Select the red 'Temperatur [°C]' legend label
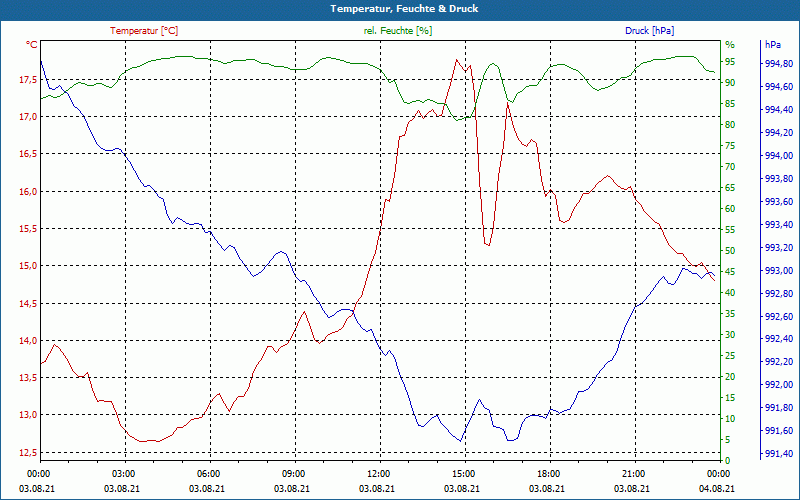The width and height of the screenshot is (800, 500). (x=144, y=31)
